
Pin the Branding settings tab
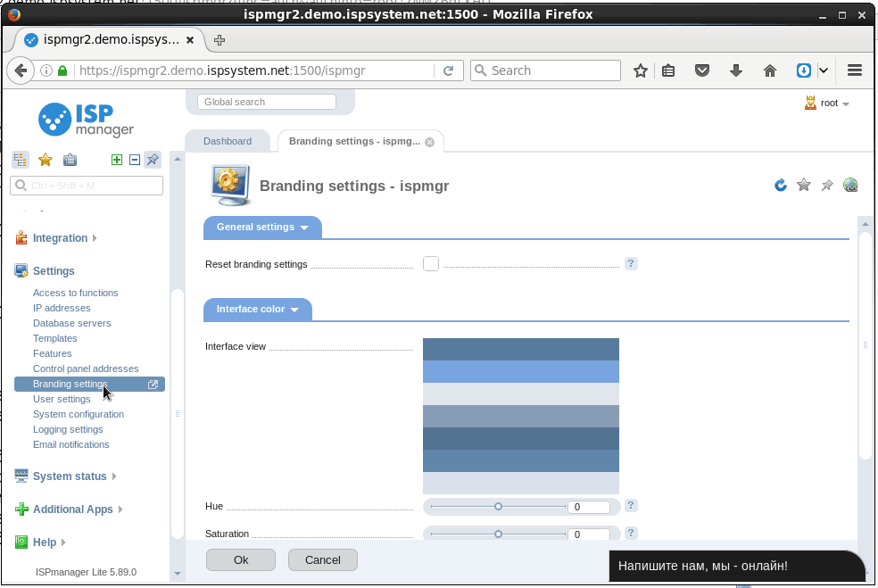point(827,185)
